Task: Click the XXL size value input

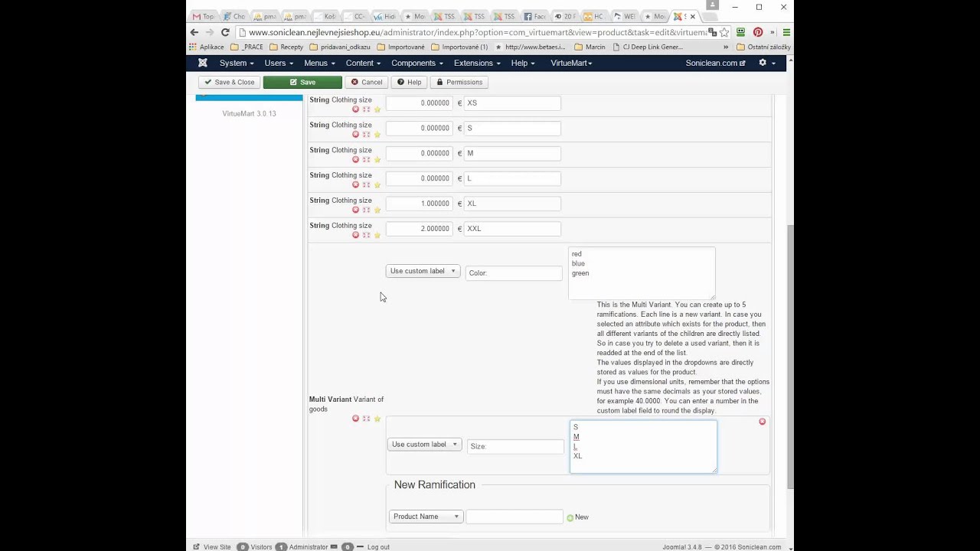Action: (512, 229)
